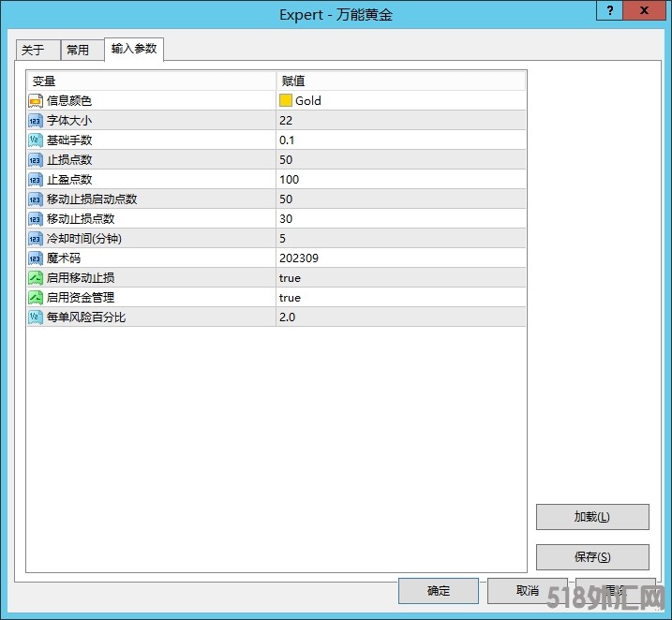Click the 止盈点数 value 100

tap(290, 180)
